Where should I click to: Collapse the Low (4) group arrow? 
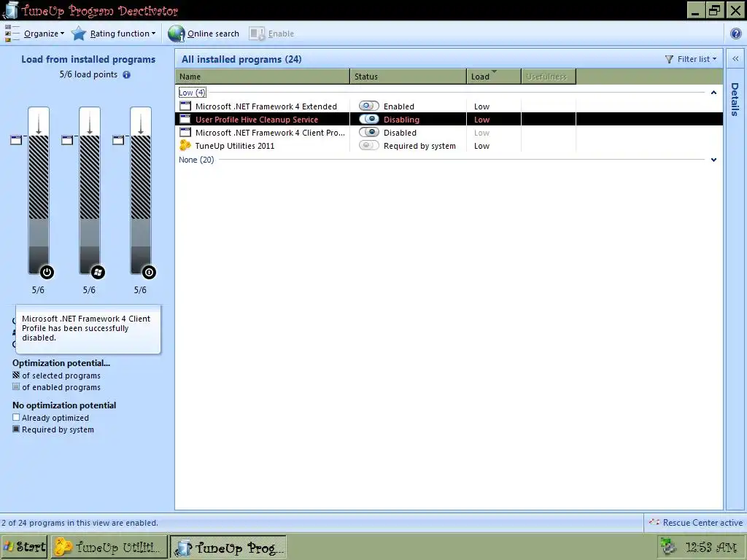[x=713, y=93]
